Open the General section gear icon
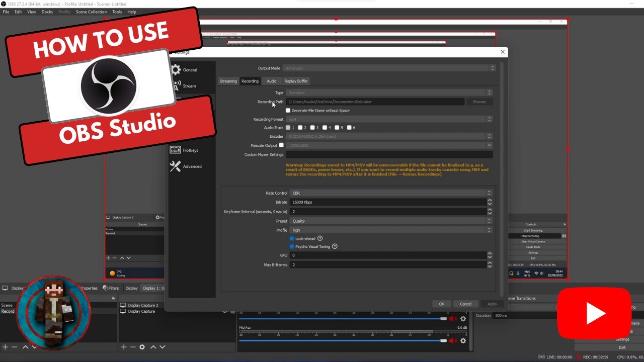This screenshot has height=362, width=644. (175, 69)
